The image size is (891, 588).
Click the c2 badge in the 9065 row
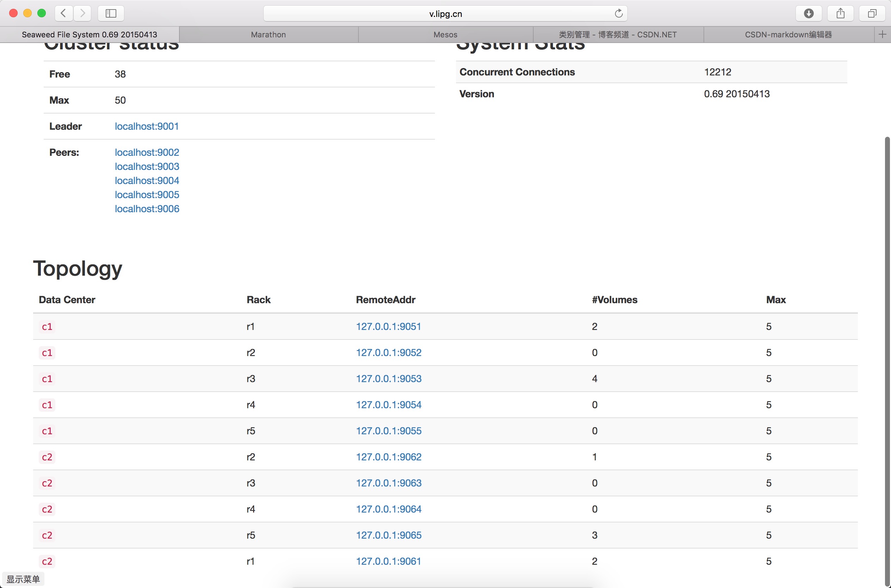pos(47,535)
